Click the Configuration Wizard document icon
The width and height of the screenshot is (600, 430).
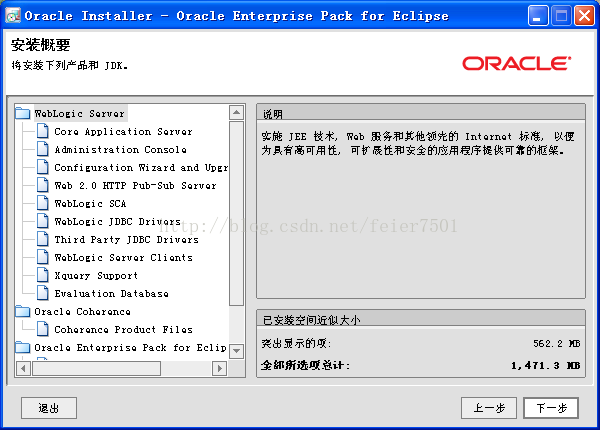coord(43,167)
